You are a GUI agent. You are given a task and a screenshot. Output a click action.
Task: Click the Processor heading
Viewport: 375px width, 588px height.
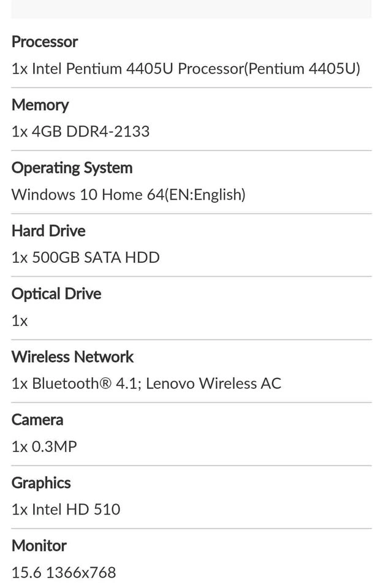pyautogui.click(x=44, y=42)
